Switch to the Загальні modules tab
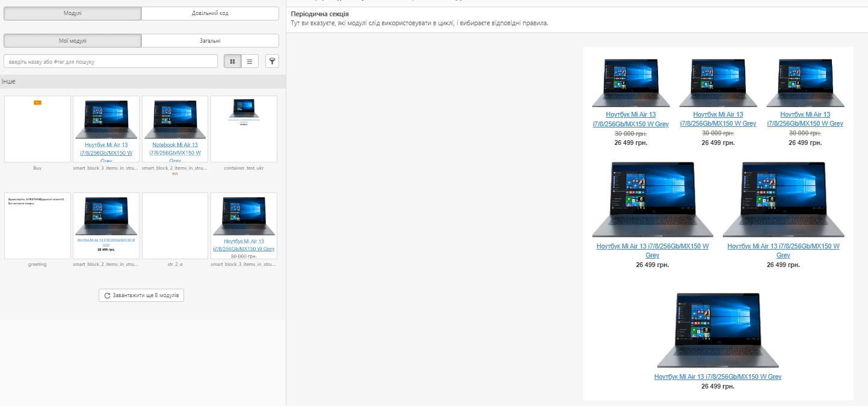The width and height of the screenshot is (868, 406). click(x=210, y=41)
